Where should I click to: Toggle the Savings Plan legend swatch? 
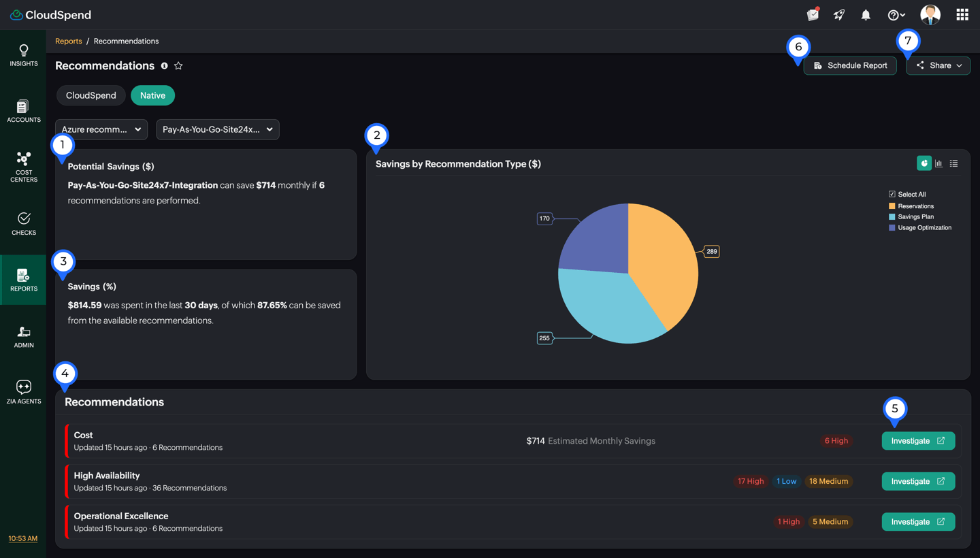click(892, 217)
